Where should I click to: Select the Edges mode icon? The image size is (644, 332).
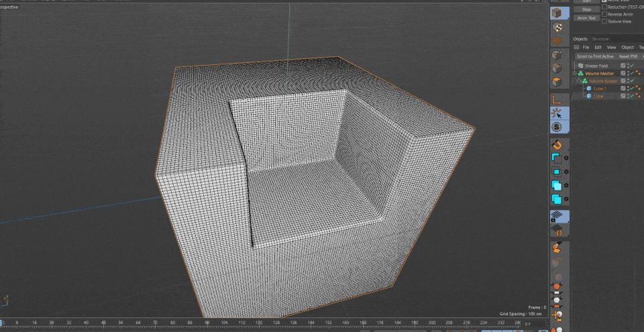click(556, 68)
